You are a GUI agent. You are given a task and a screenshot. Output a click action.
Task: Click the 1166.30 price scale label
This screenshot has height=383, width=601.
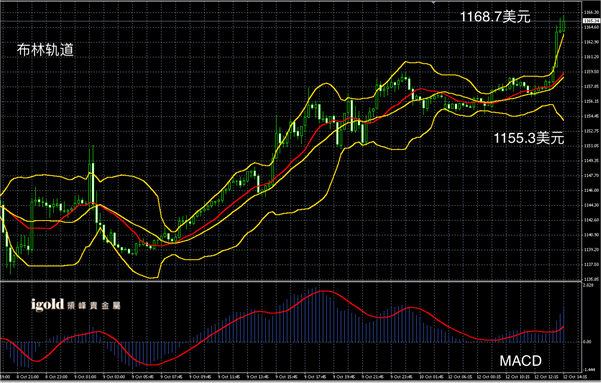(591, 13)
